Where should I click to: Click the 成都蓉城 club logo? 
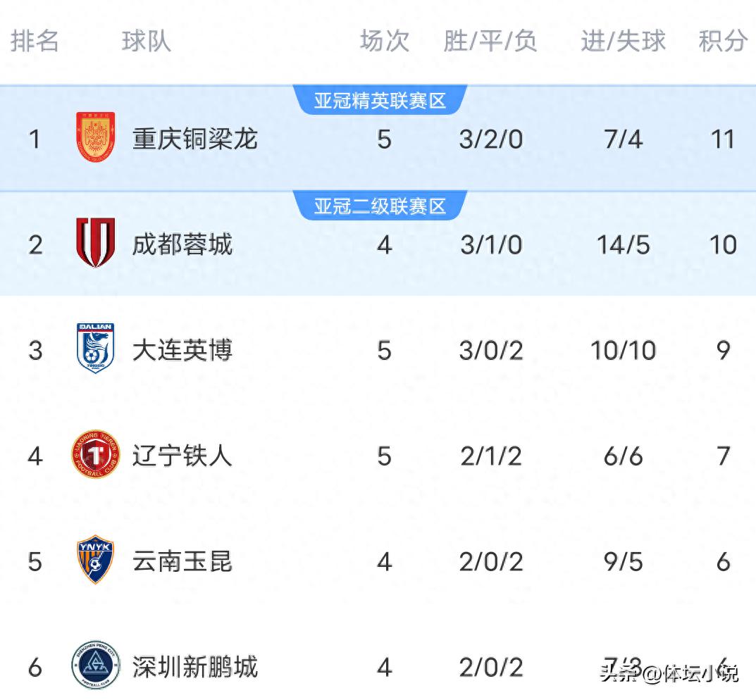95,244
